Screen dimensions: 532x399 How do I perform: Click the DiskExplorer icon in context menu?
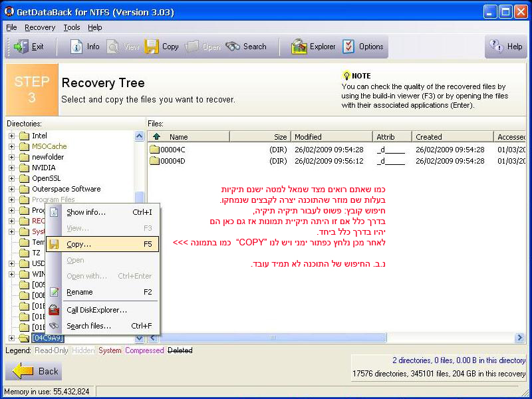pyautogui.click(x=55, y=310)
